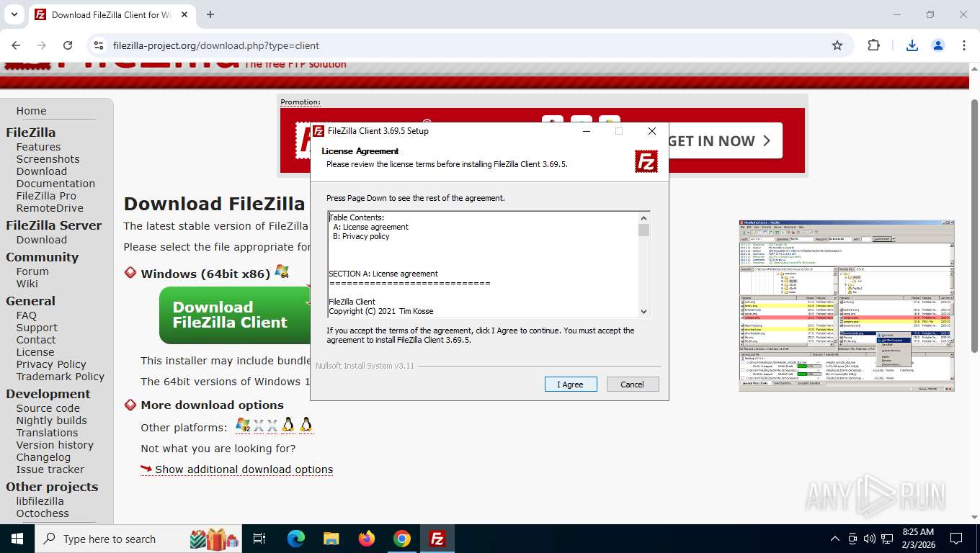
Task: Open Trademark Policy in sidebar
Action: tap(61, 377)
